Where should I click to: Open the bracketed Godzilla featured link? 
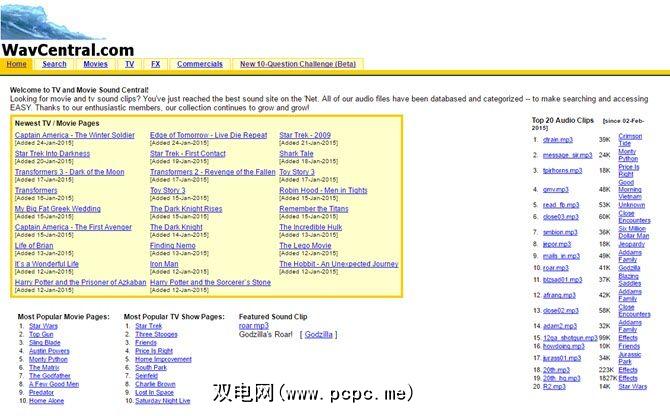318,334
